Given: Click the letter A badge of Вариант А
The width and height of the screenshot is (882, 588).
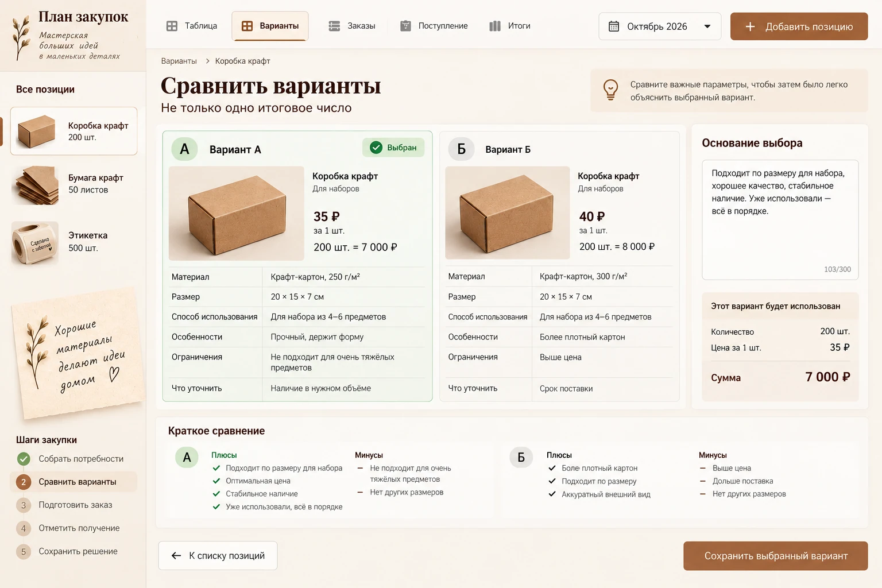Looking at the screenshot, I should tap(184, 149).
